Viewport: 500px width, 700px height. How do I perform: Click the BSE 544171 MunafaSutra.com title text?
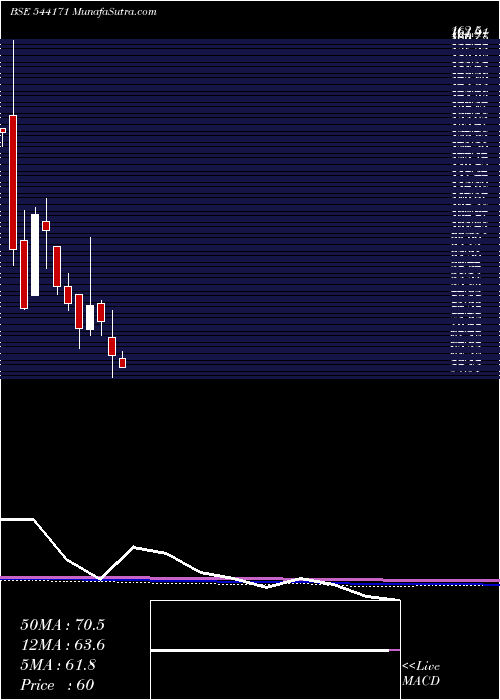(x=83, y=12)
